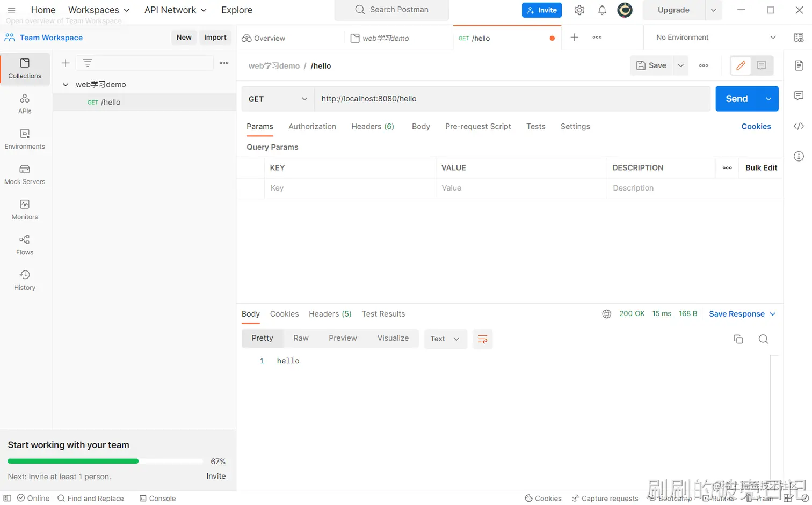Click the blue Invite button
812x505 pixels.
542,10
